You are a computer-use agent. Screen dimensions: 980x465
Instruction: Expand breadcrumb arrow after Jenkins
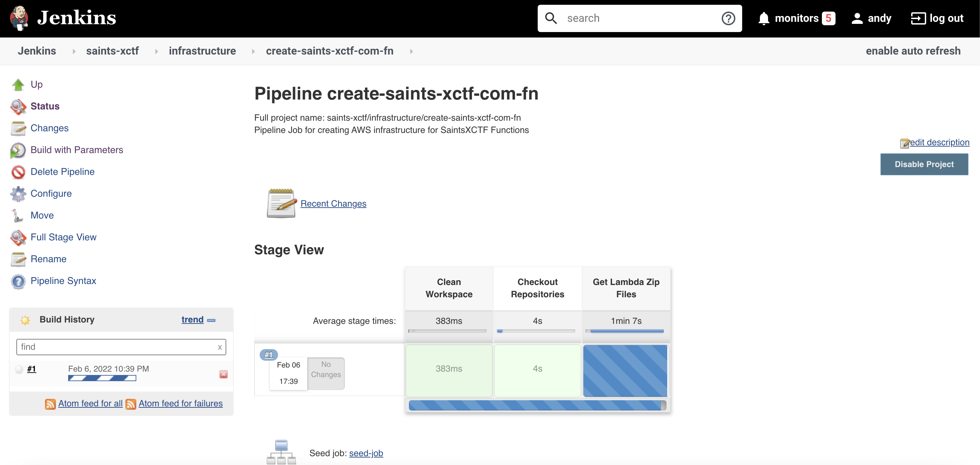(74, 51)
